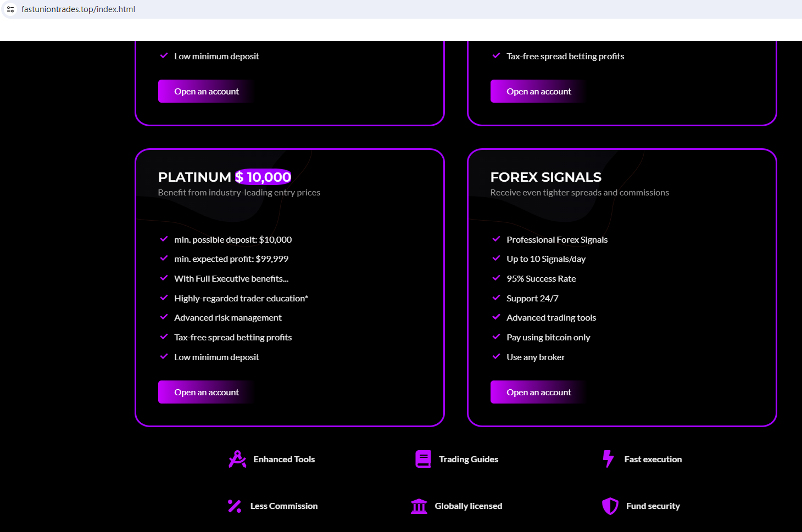802x532 pixels.
Task: Click the Pay using bitcoin only item
Action: click(x=548, y=337)
